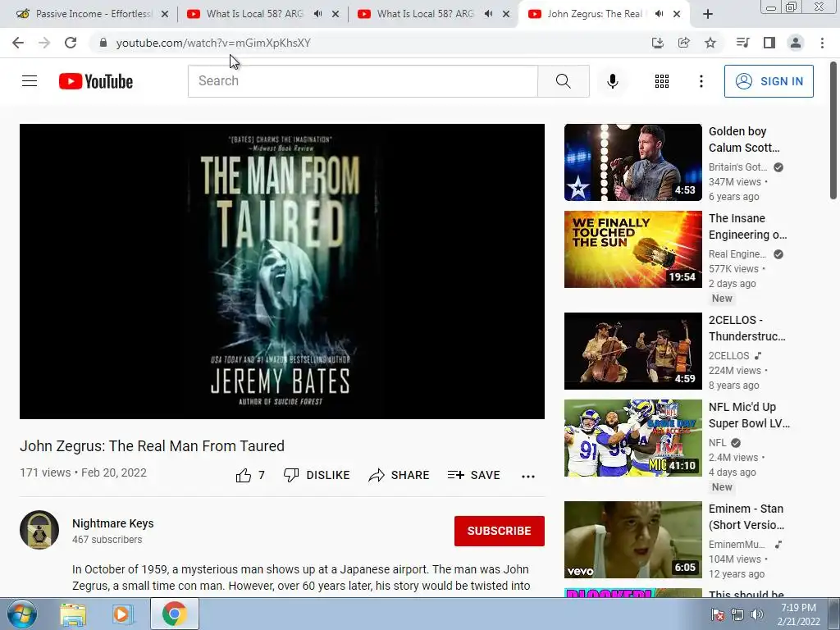Open Chrome media control icon
The width and height of the screenshot is (840, 630).
[743, 43]
